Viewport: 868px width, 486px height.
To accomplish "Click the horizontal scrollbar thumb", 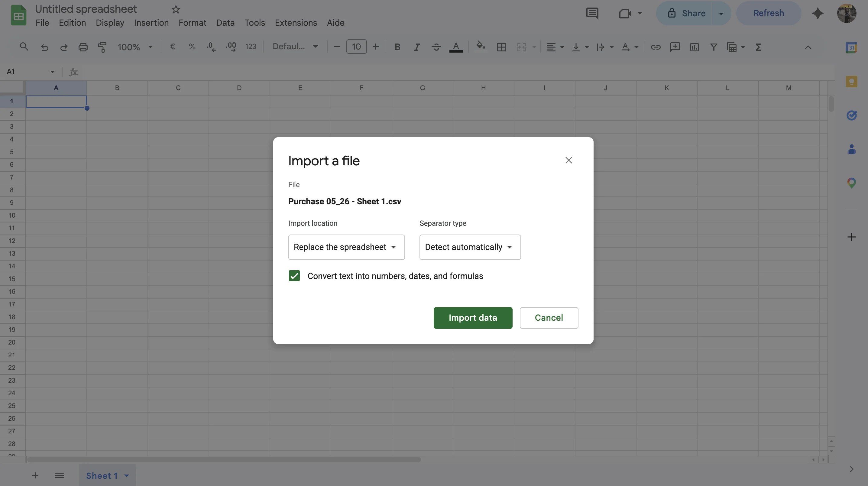I will pyautogui.click(x=224, y=460).
